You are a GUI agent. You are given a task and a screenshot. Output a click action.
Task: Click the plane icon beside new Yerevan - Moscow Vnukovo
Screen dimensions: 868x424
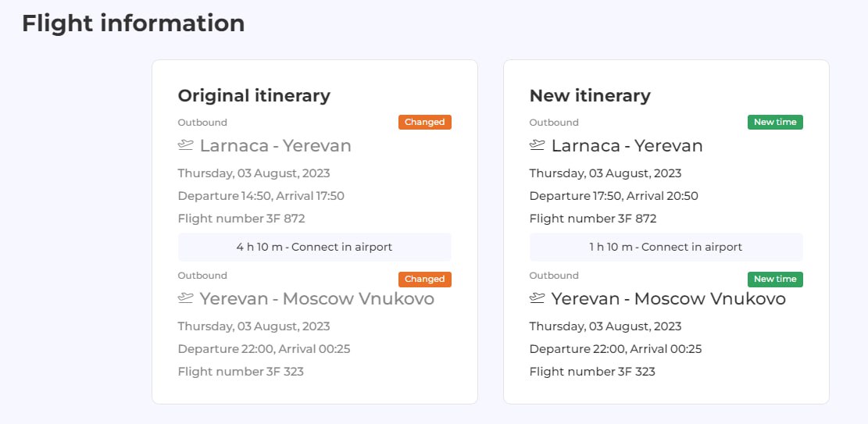pos(537,298)
